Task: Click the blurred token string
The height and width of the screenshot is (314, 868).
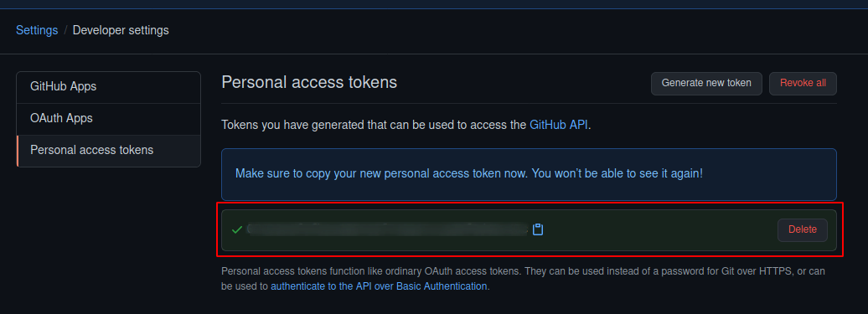Action: (387, 229)
